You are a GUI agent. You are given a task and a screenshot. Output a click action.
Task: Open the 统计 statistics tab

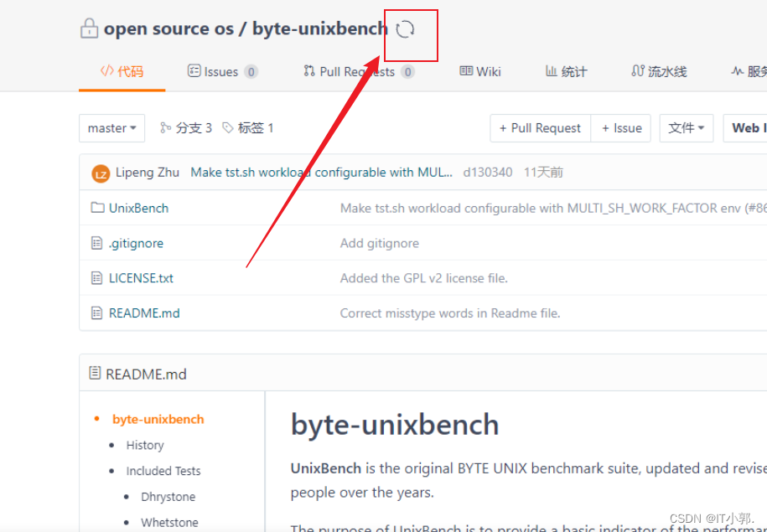tap(566, 72)
